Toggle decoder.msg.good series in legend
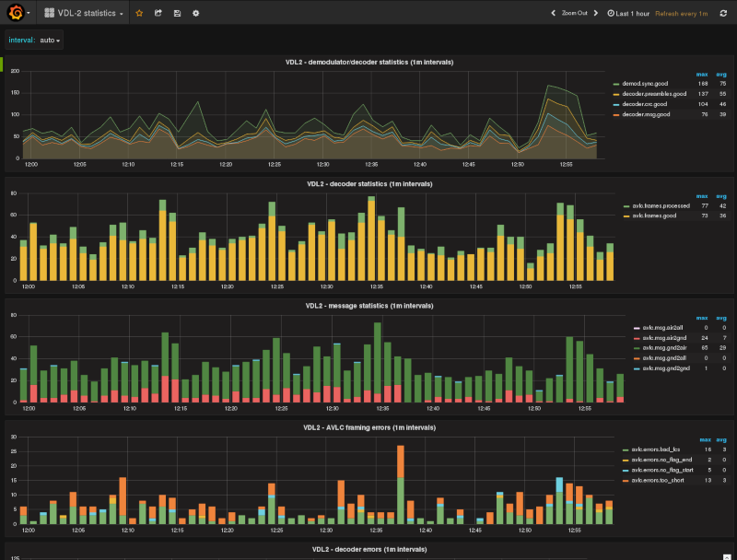This screenshot has width=737, height=560. coord(646,114)
